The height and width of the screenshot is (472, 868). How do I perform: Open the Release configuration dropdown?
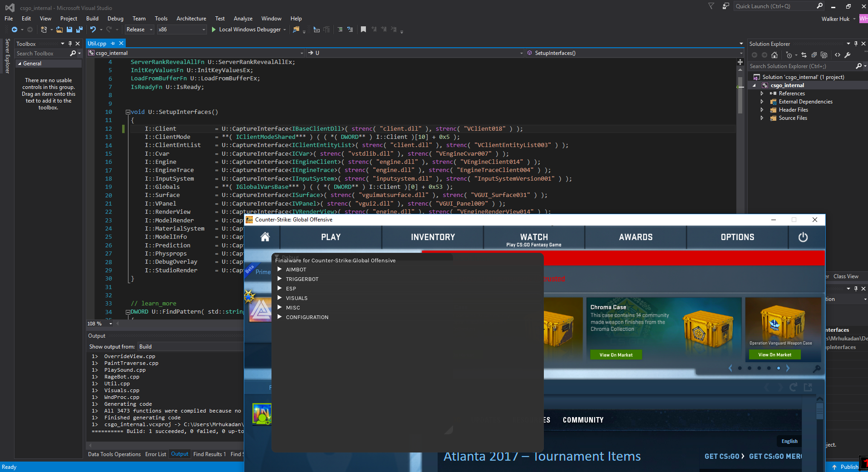139,29
